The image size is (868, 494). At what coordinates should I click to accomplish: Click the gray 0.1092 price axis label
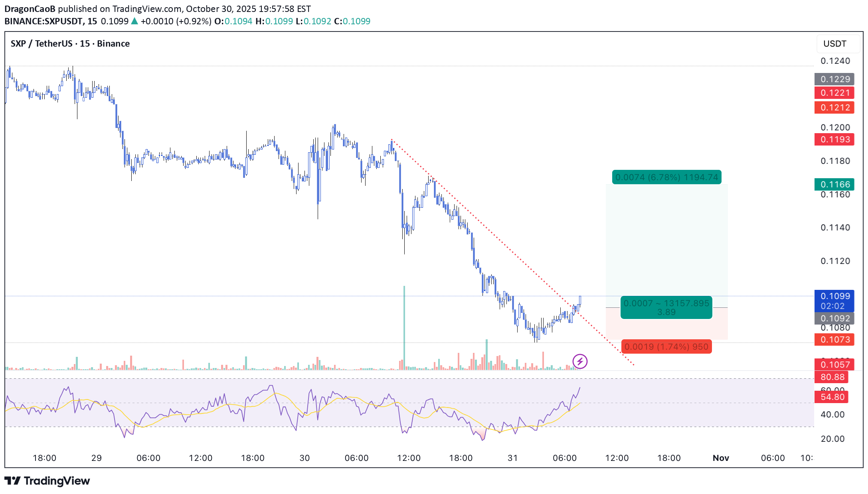coord(834,318)
